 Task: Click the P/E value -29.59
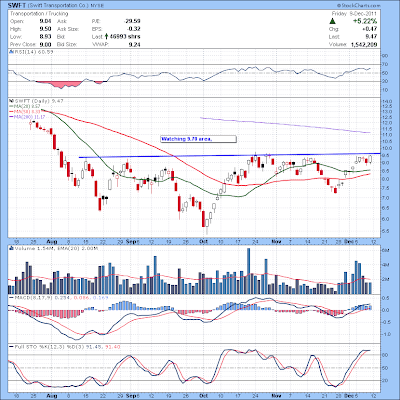[132, 21]
